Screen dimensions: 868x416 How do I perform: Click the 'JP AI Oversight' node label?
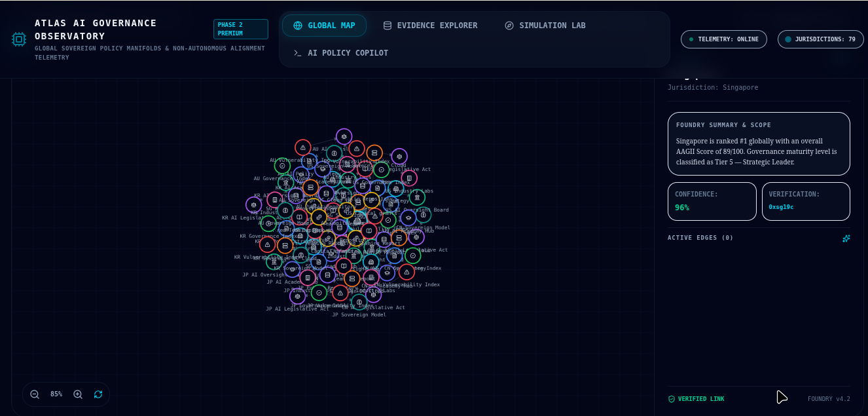click(x=265, y=275)
